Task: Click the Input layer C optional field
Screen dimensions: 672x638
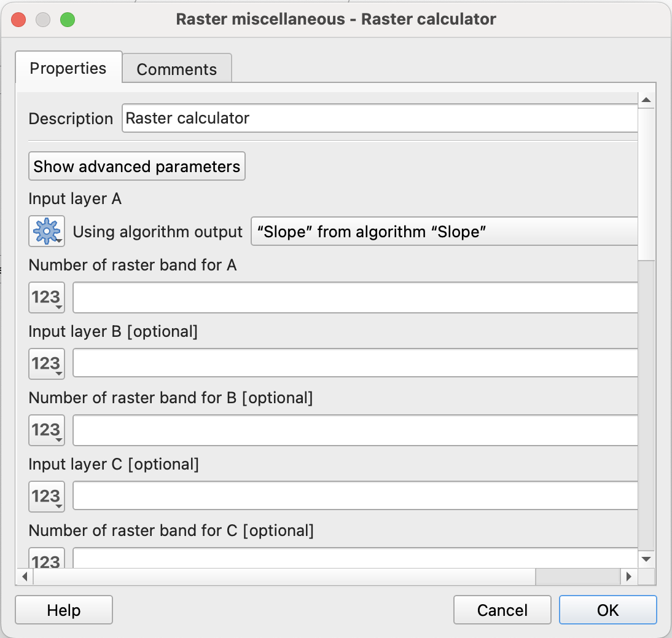Action: pyautogui.click(x=355, y=497)
